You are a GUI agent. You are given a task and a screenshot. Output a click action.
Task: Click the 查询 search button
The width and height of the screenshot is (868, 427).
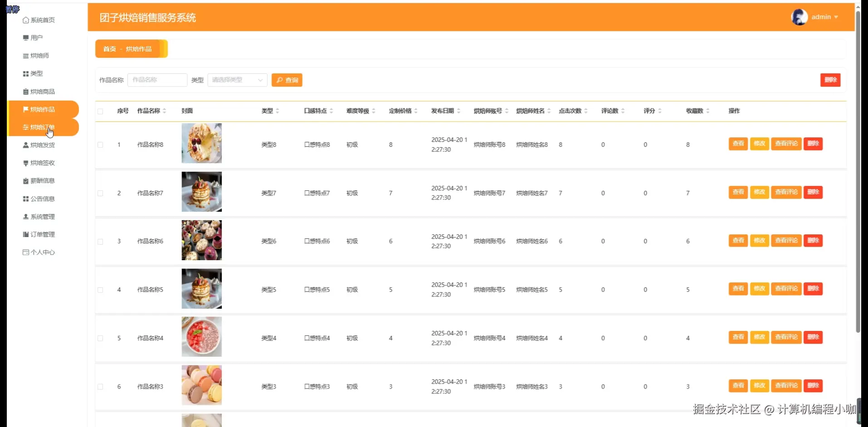(x=287, y=80)
